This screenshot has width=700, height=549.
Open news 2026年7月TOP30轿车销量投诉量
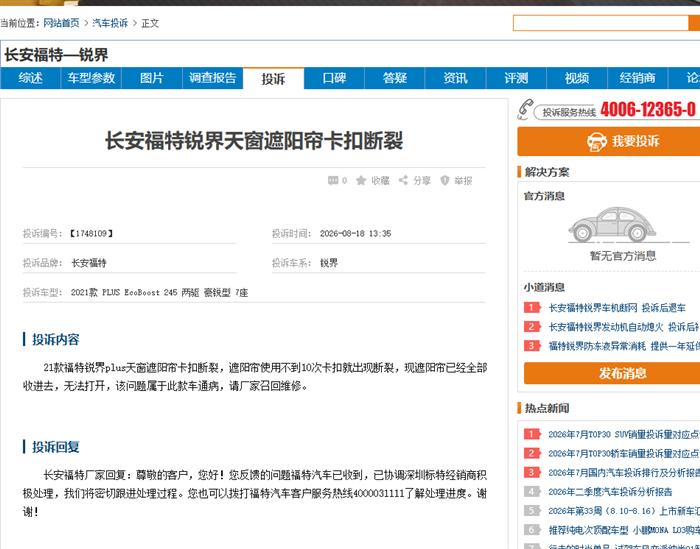624,453
